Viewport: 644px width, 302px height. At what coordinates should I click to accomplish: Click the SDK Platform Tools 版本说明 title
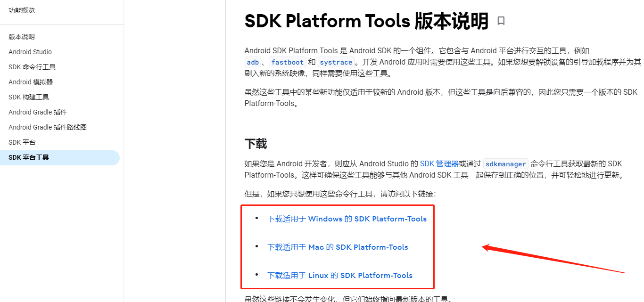[x=366, y=21]
